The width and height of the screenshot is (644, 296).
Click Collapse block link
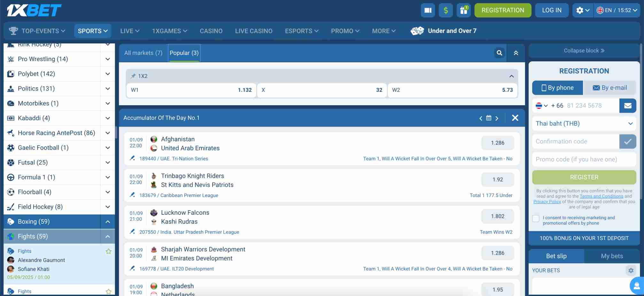(584, 51)
